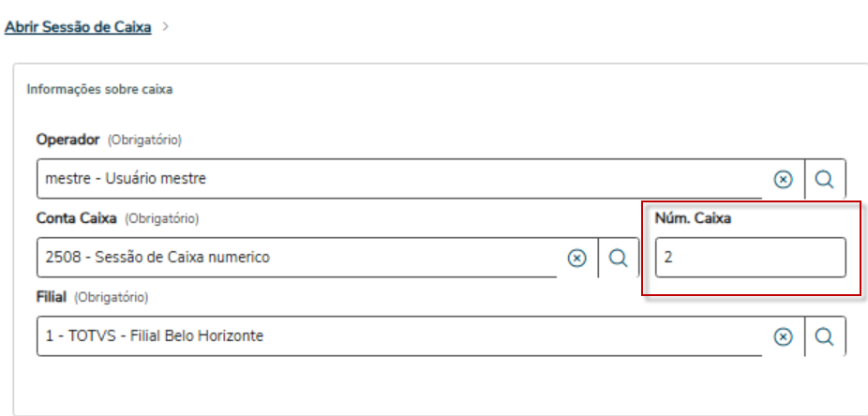Click the Núm. Caixa label

coord(693,218)
